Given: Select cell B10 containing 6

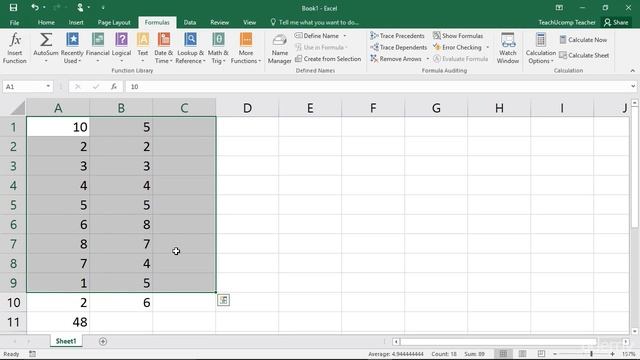Looking at the screenshot, I should (121, 302).
